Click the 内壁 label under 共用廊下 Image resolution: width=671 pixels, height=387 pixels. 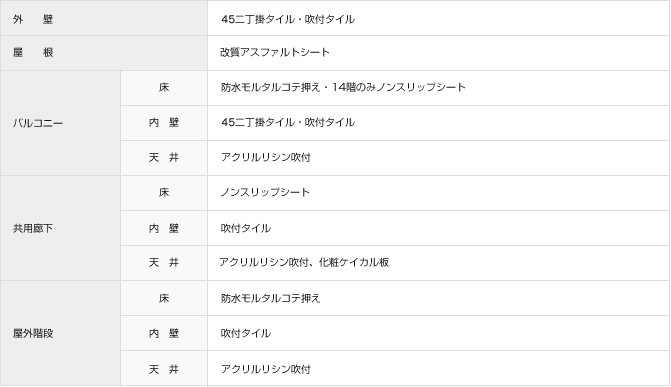(164, 228)
